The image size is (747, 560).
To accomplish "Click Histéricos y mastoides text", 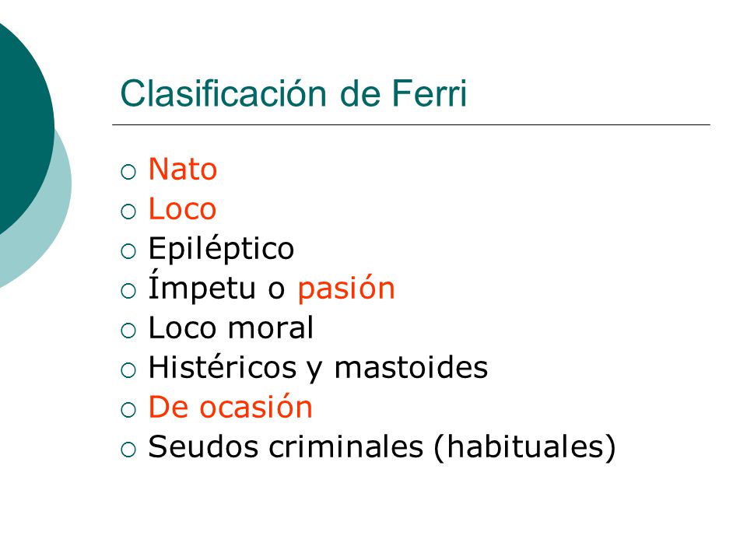I will 318,369.
